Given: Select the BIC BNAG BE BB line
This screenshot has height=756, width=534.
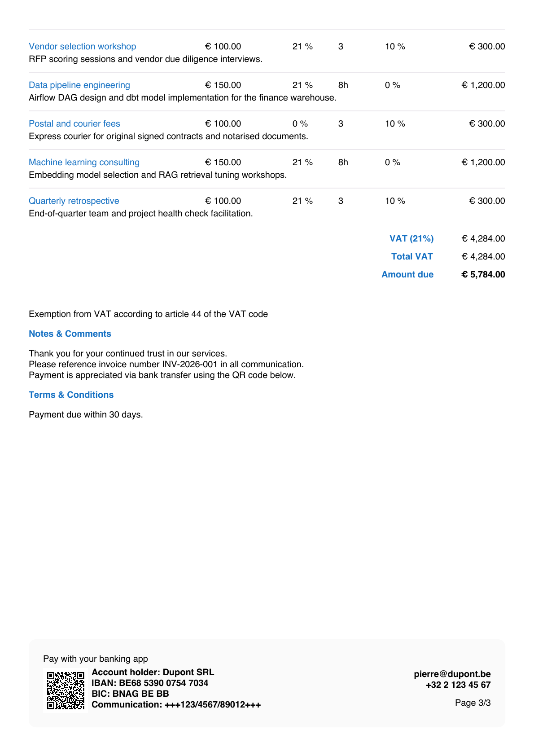Looking at the screenshot, I should tap(130, 694).
